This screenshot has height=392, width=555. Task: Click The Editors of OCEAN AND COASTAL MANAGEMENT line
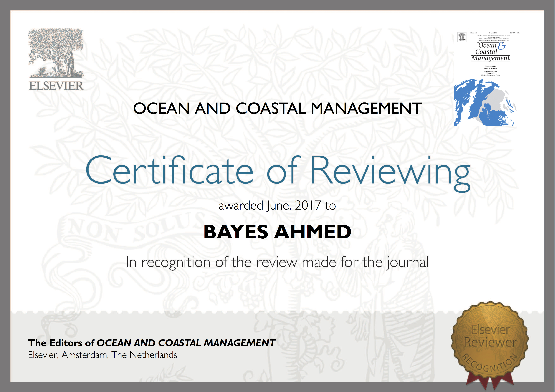[152, 343]
